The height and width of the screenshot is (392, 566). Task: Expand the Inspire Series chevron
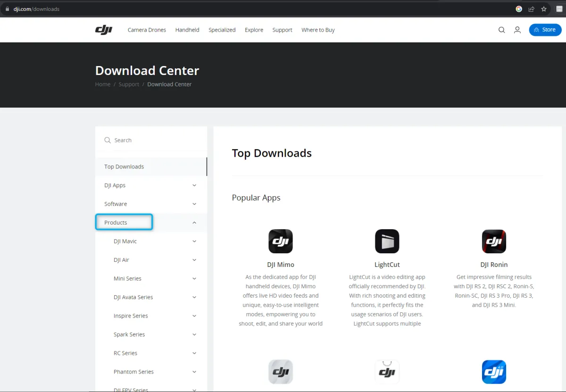click(x=194, y=316)
